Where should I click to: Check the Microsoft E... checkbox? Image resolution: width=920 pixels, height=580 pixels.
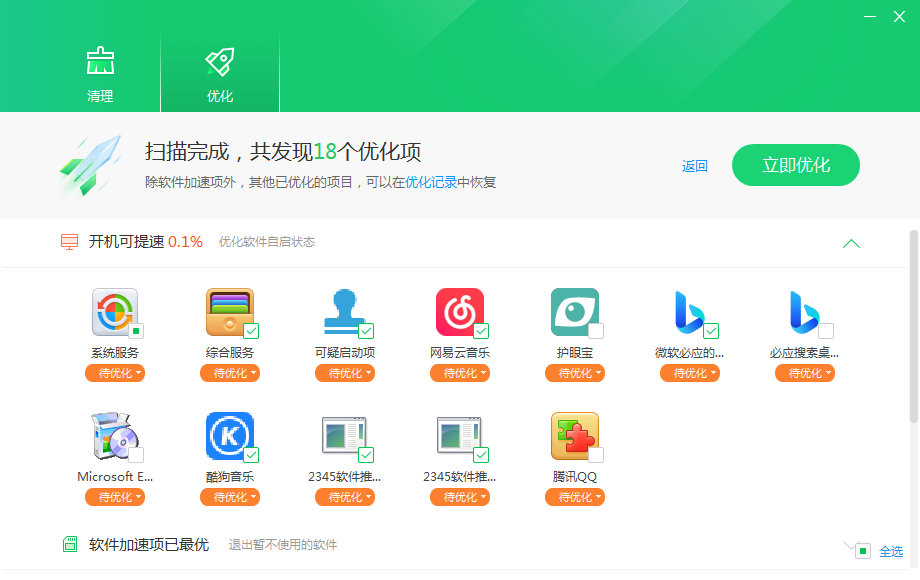click(136, 455)
